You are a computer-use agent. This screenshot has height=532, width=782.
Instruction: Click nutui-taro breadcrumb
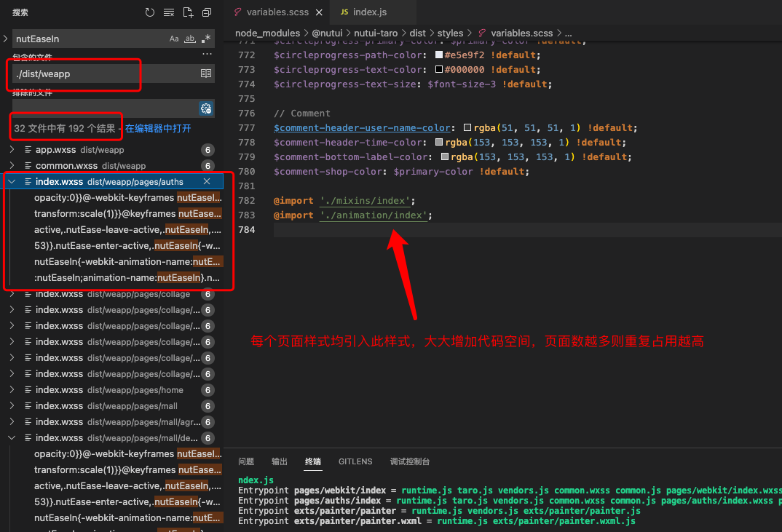point(376,33)
